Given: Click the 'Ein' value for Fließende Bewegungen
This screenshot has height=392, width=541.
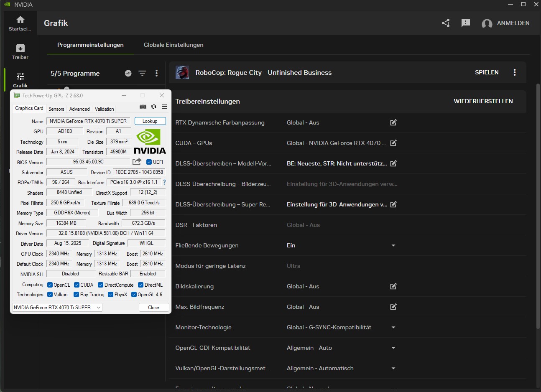Looking at the screenshot, I should pos(291,245).
